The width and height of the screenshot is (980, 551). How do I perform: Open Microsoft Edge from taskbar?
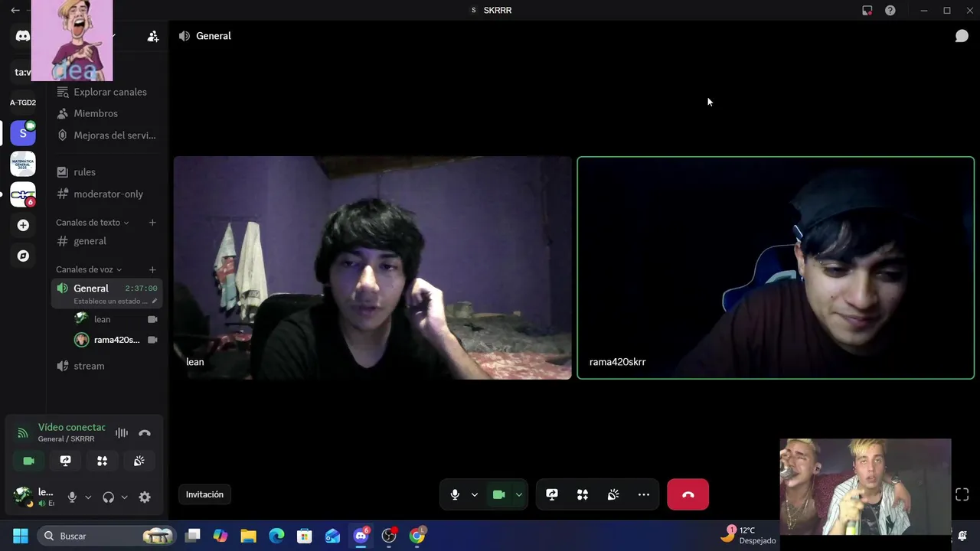click(x=276, y=536)
